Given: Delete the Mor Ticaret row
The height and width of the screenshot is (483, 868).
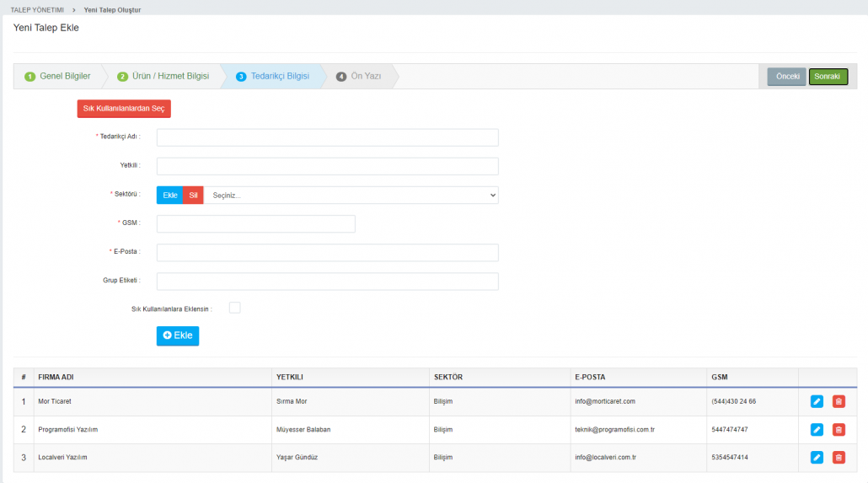Looking at the screenshot, I should coord(839,401).
